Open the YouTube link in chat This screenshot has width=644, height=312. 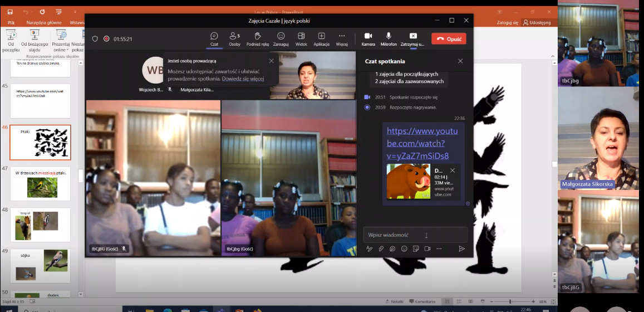(421, 143)
